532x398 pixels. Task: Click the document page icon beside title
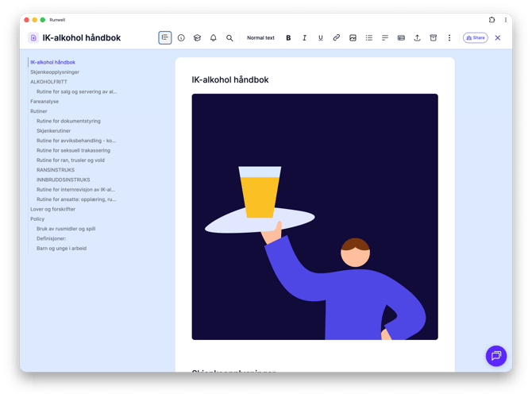click(x=33, y=37)
